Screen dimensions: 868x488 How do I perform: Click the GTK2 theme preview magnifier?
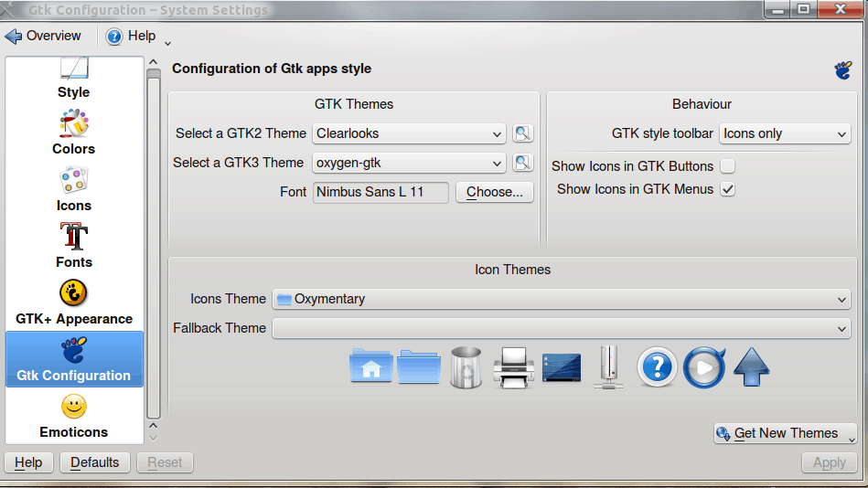tap(522, 133)
